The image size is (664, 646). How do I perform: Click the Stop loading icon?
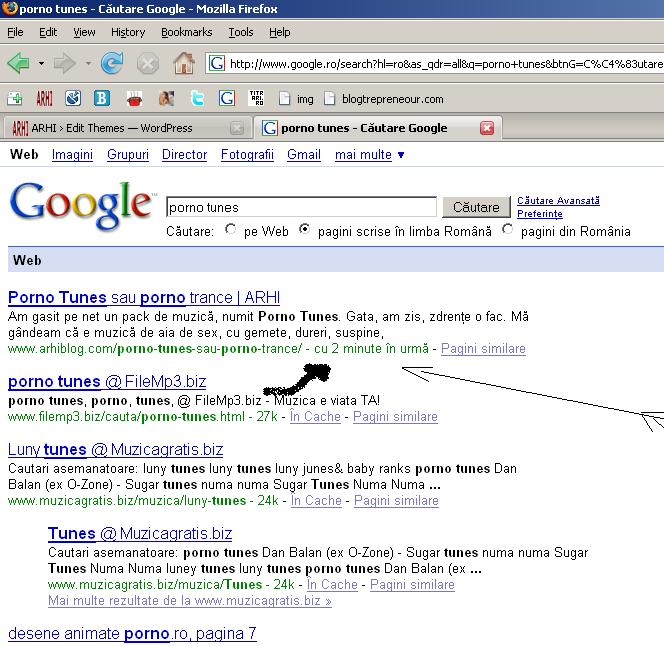point(148,64)
